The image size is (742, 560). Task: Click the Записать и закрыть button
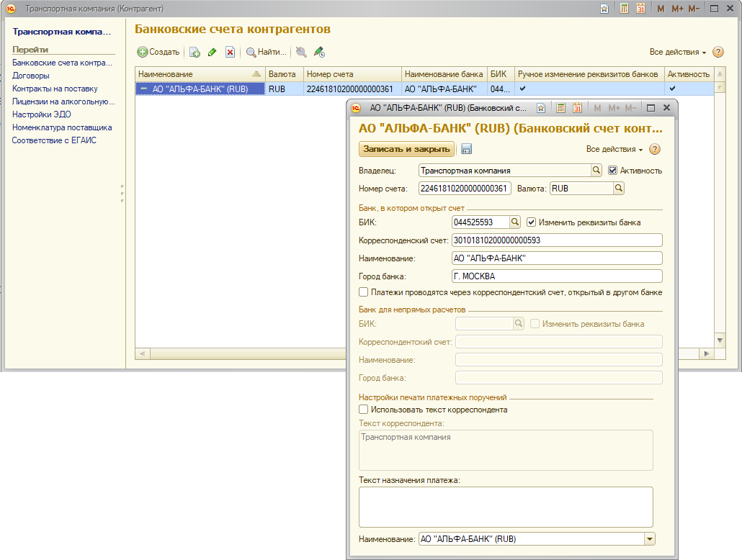pos(407,149)
